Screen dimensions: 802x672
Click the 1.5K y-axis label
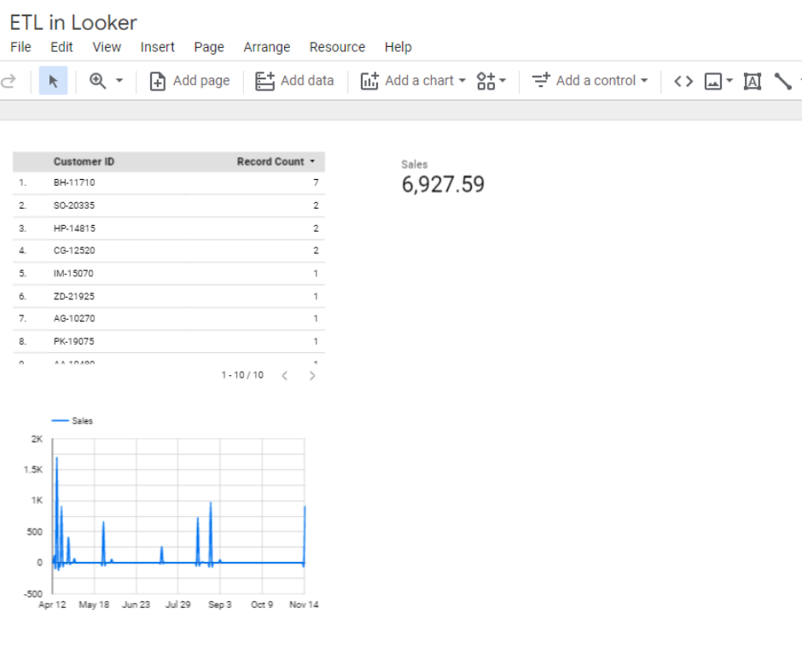pyautogui.click(x=33, y=470)
